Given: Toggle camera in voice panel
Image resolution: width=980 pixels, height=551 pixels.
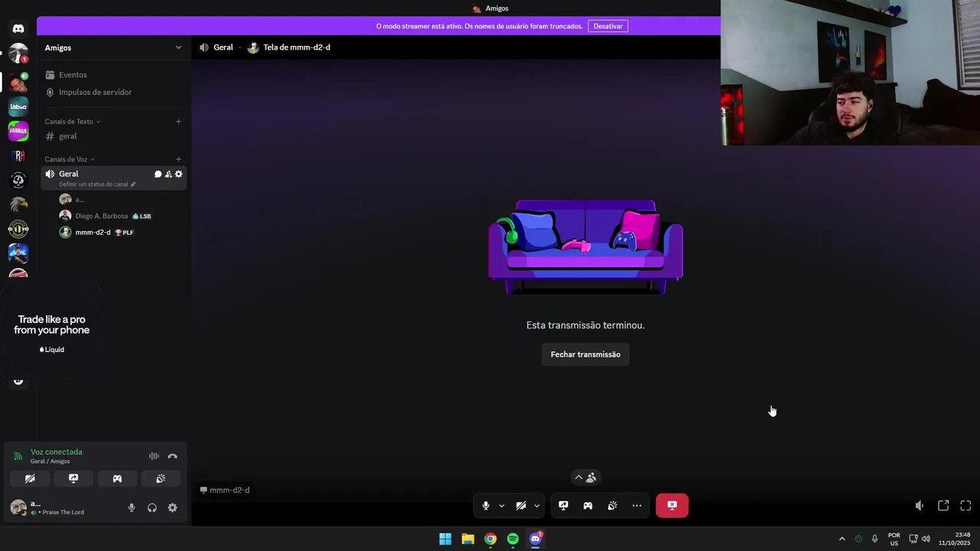Looking at the screenshot, I should point(30,478).
